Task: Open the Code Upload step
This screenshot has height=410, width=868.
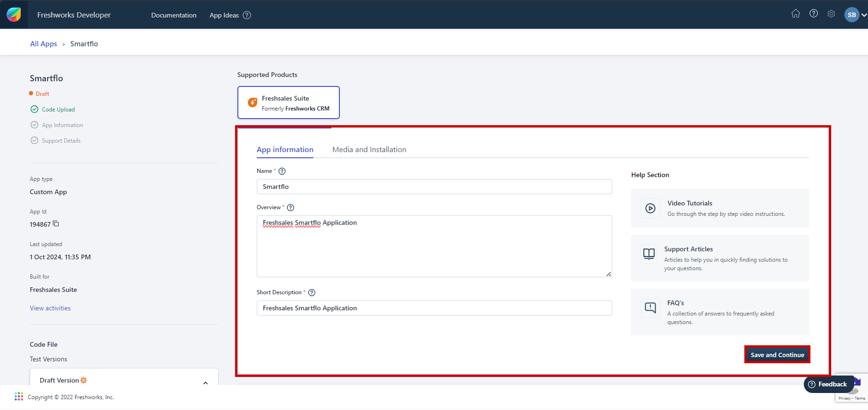Action: [59, 109]
